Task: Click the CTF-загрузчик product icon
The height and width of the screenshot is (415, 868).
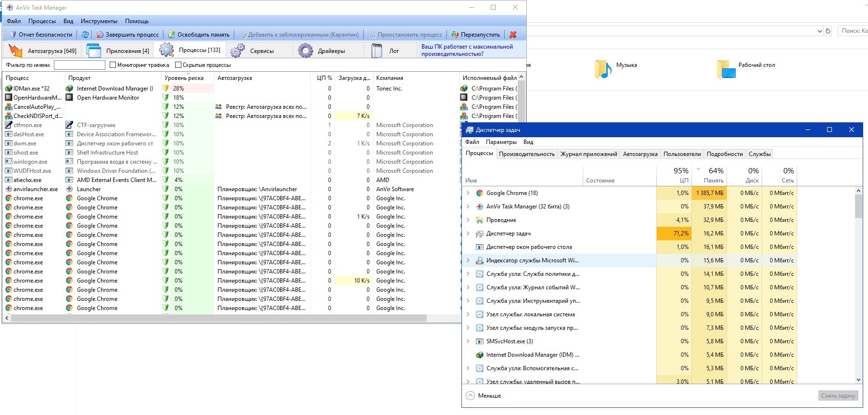Action: click(69, 125)
